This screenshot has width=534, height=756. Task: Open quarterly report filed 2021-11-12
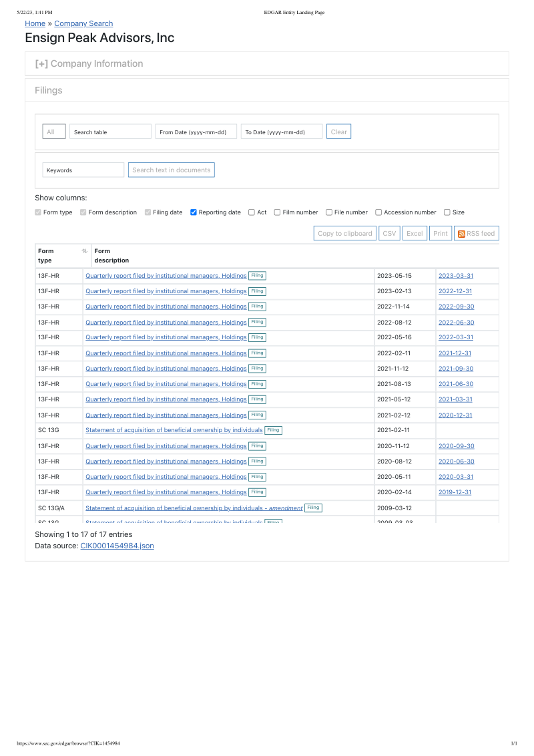166,369
